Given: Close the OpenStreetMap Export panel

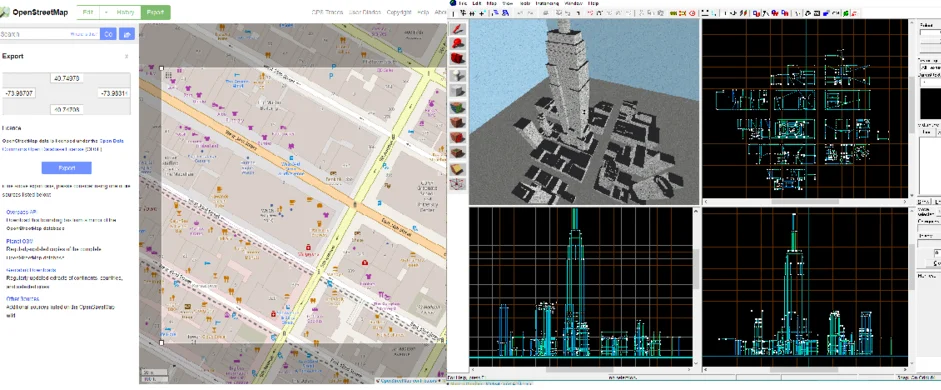Looking at the screenshot, I should [x=127, y=56].
